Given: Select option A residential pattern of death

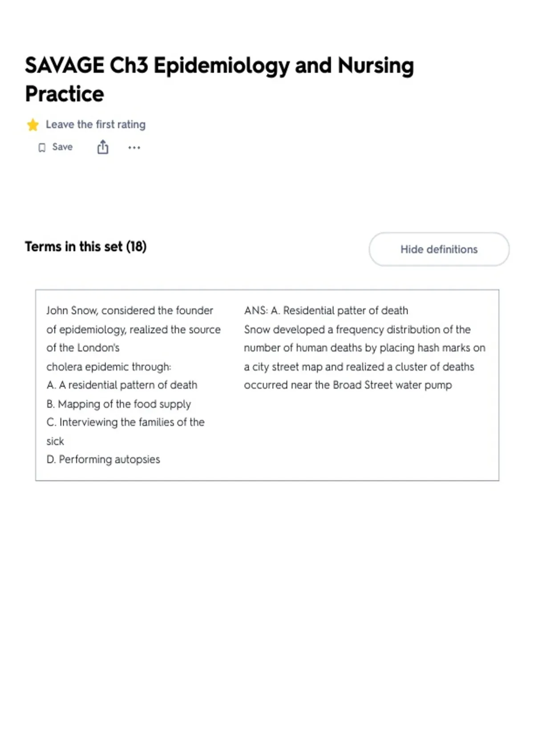Looking at the screenshot, I should click(x=122, y=385).
